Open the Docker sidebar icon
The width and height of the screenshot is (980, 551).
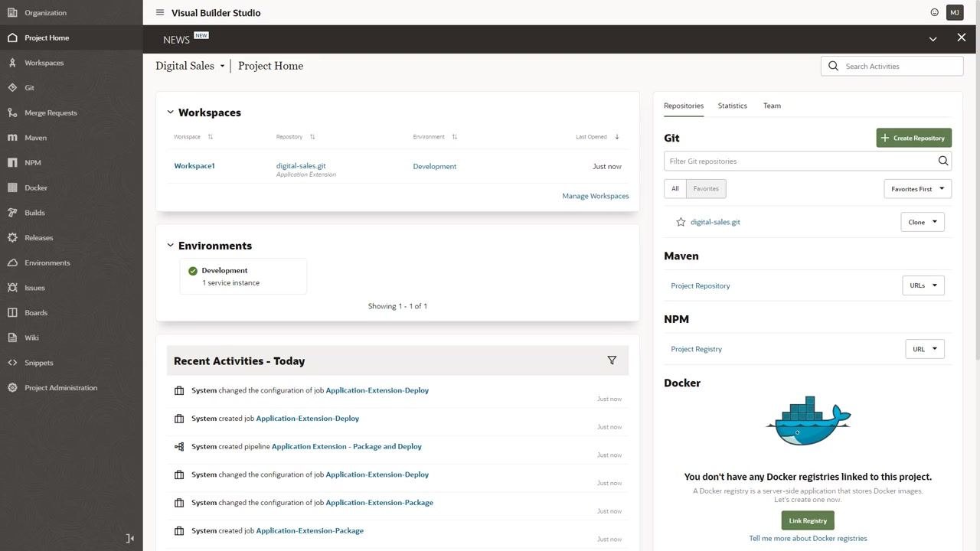point(12,187)
